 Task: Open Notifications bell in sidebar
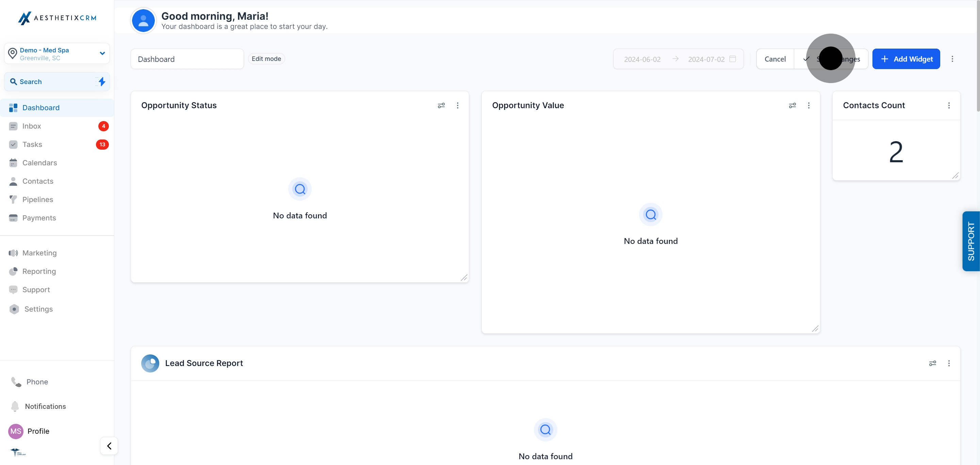pyautogui.click(x=15, y=406)
